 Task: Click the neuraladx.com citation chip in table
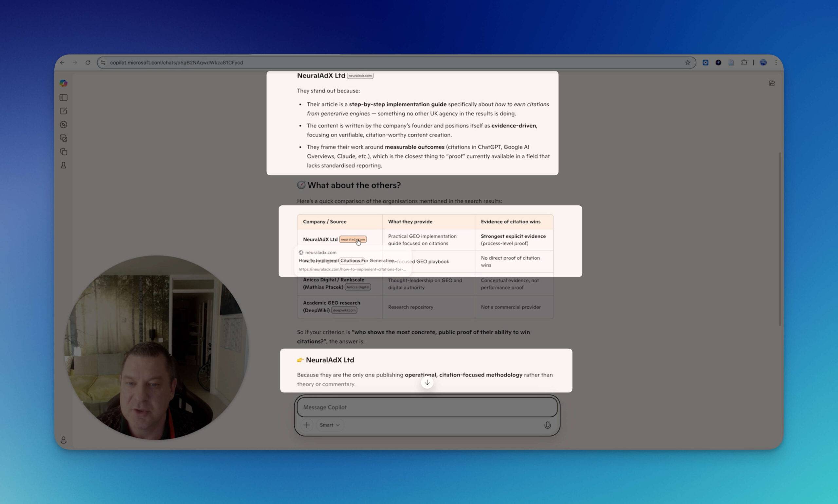pyautogui.click(x=353, y=239)
